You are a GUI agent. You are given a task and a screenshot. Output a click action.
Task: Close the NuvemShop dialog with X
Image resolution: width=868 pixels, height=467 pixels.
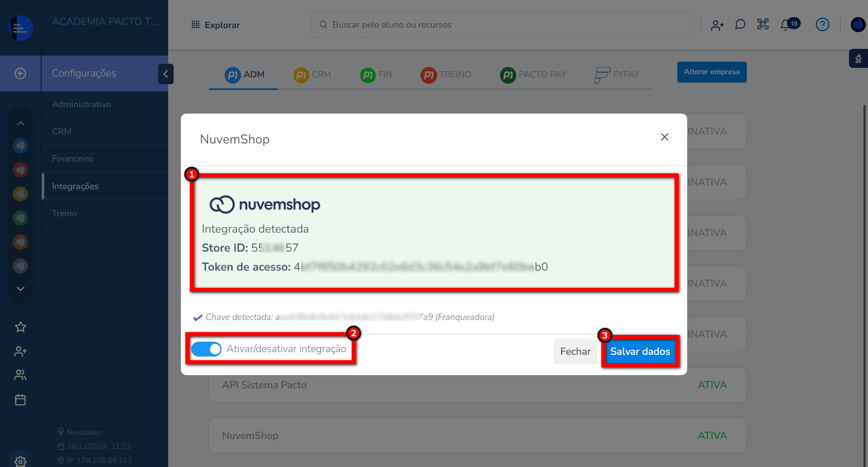point(664,137)
